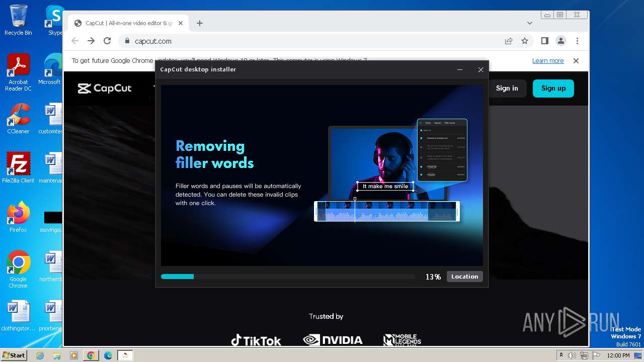
Task: Select the Acrobat Reader DC desktop icon
Action: coord(18,72)
